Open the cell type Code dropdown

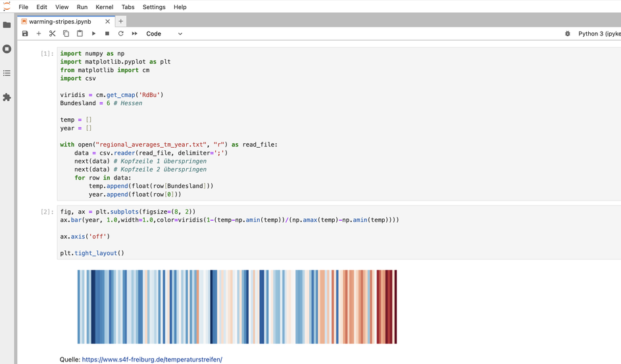click(x=164, y=34)
